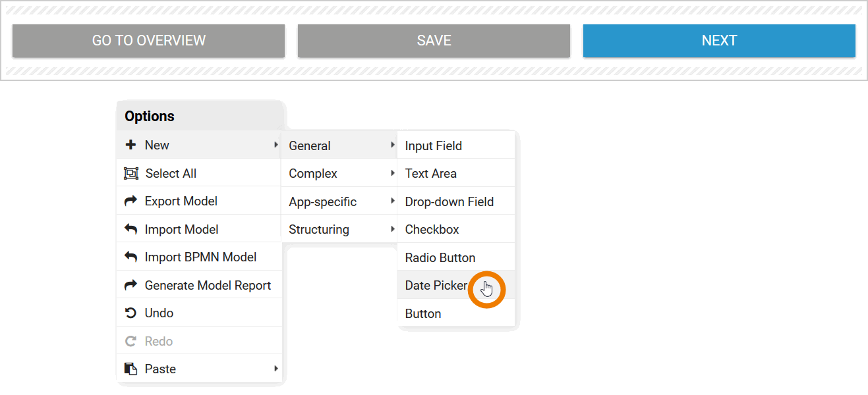Click the Export Model arrow icon
The image size is (868, 395).
coord(130,201)
